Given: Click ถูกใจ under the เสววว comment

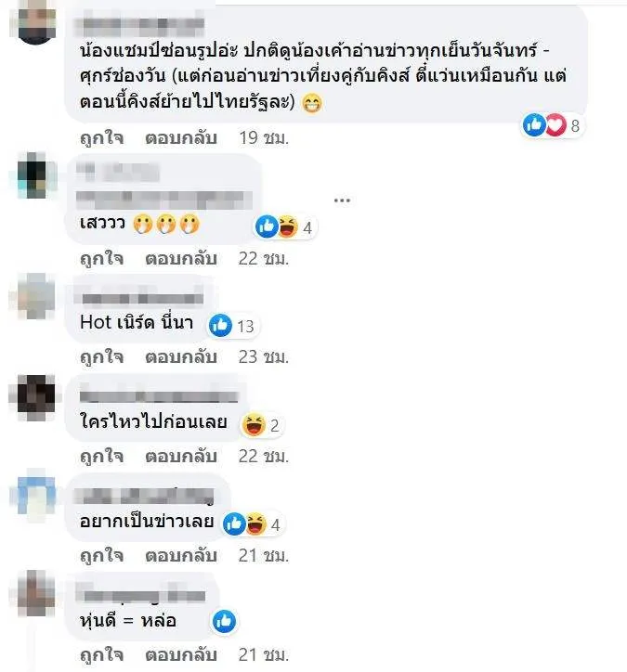Looking at the screenshot, I should pyautogui.click(x=102, y=259).
